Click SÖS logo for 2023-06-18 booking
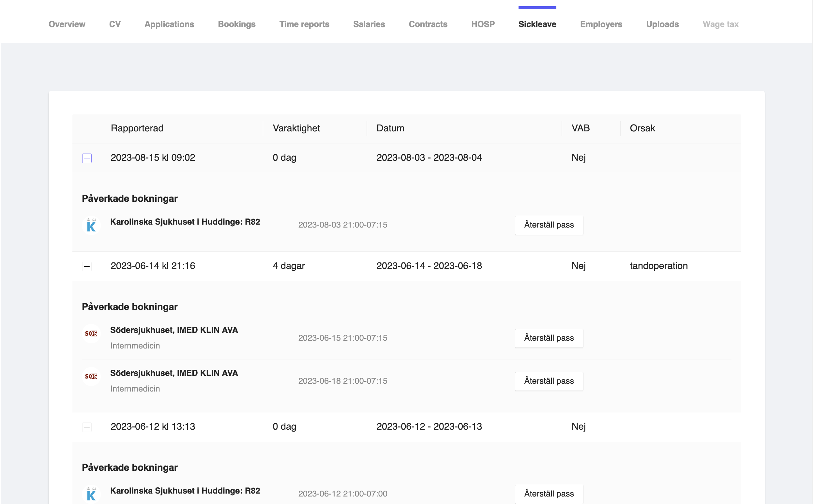 (91, 376)
